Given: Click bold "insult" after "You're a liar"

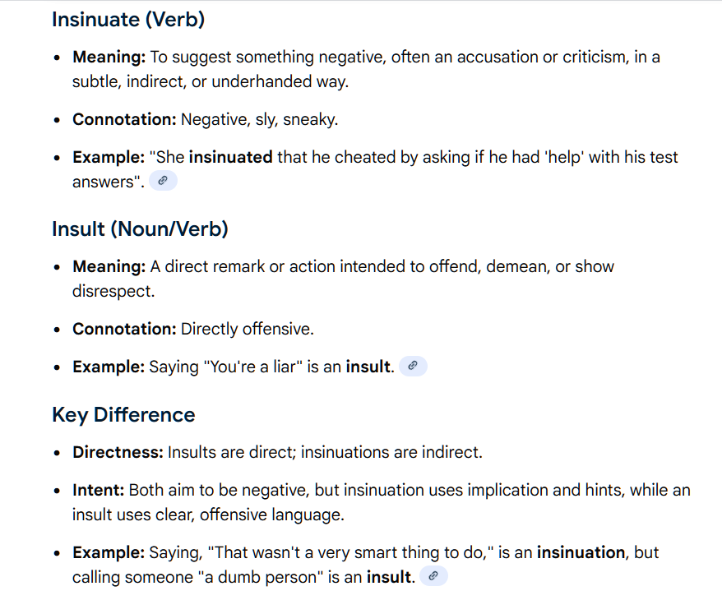Looking at the screenshot, I should coord(369,366).
